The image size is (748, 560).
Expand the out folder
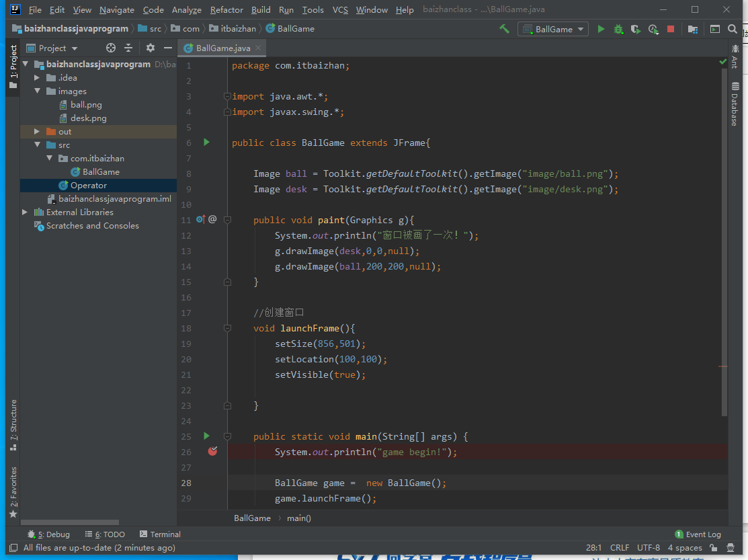tap(37, 131)
